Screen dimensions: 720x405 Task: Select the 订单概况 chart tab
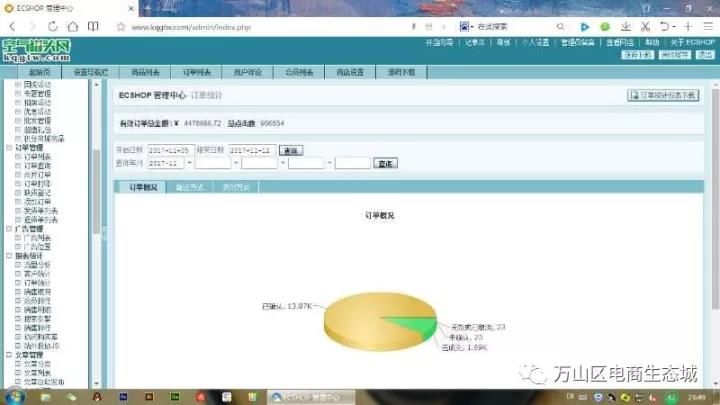pos(143,187)
